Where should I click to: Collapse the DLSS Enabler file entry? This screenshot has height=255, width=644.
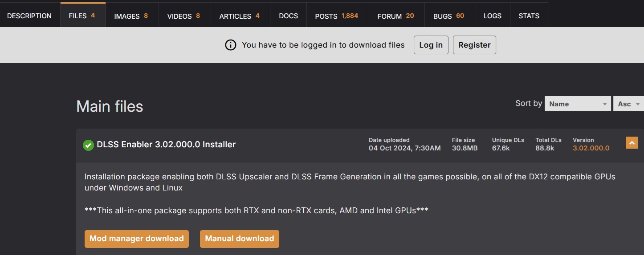pos(632,143)
